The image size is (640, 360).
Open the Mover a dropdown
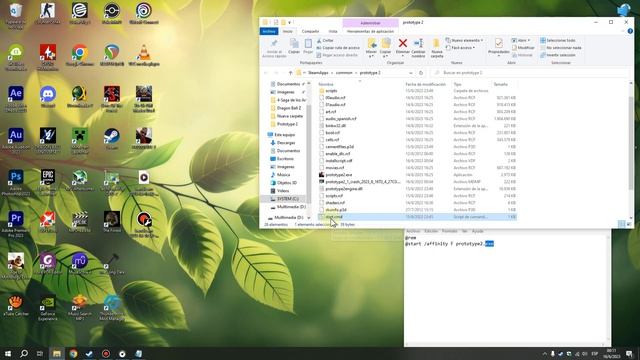(371, 48)
